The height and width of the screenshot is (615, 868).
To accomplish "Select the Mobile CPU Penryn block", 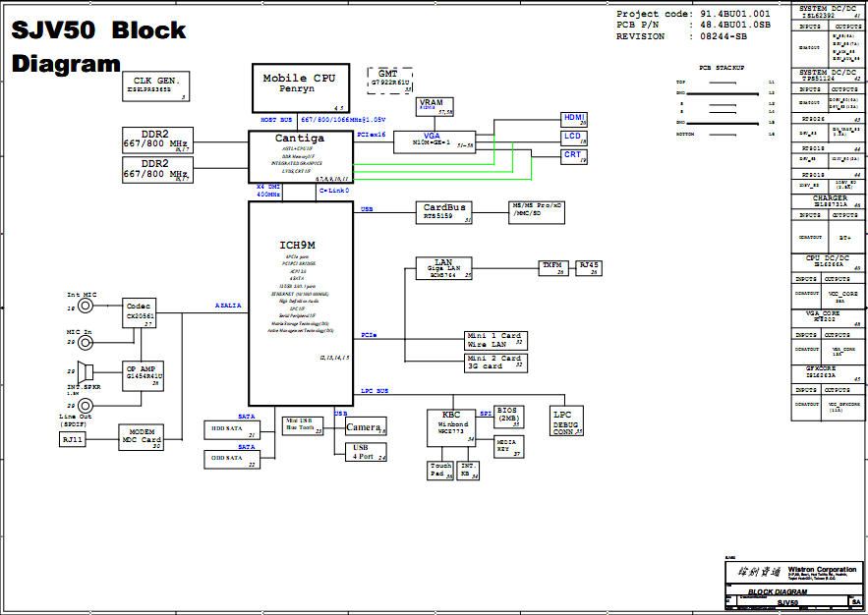I will click(x=301, y=88).
